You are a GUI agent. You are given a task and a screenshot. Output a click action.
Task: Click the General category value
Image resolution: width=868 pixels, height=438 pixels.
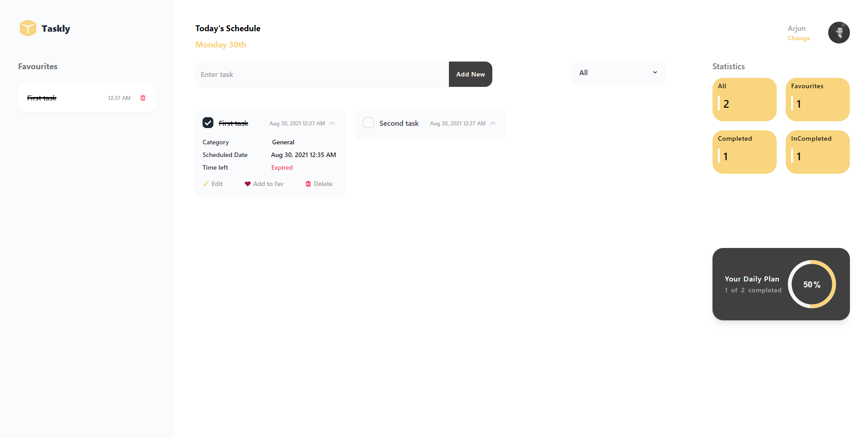pos(283,142)
